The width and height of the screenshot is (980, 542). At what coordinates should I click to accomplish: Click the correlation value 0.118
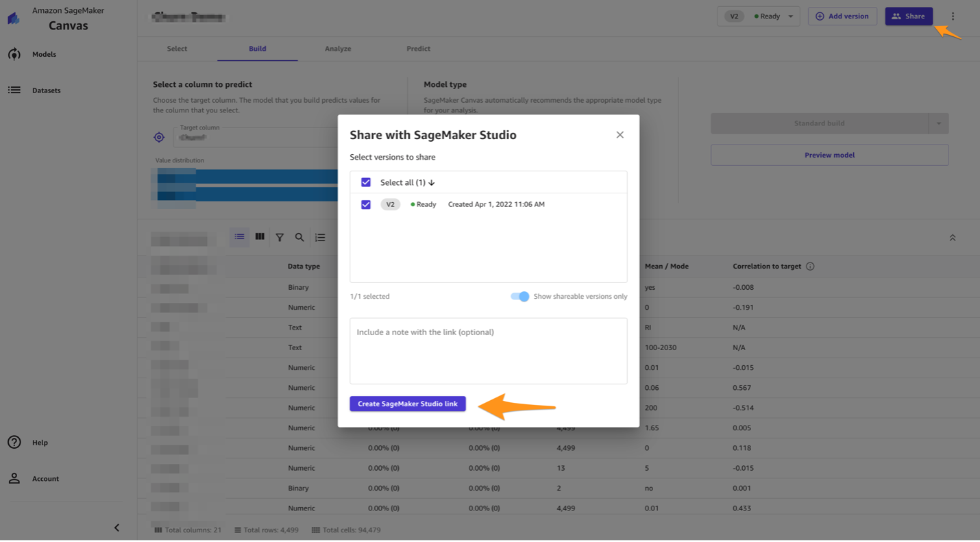(742, 448)
